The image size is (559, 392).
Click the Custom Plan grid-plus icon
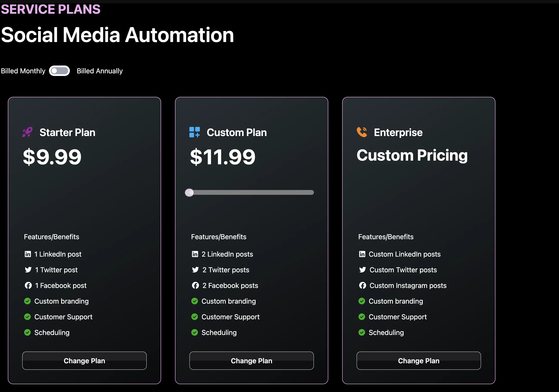click(x=195, y=132)
